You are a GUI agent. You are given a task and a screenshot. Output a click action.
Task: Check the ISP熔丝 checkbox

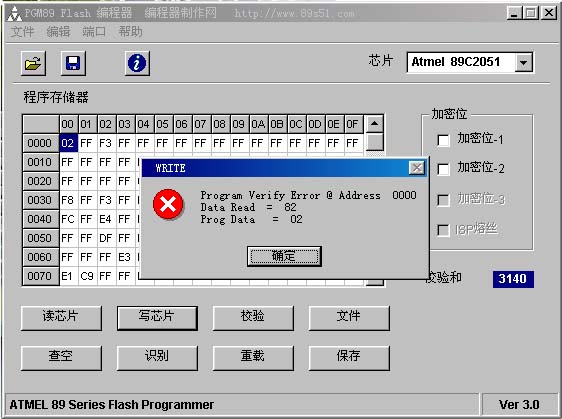pos(443,230)
